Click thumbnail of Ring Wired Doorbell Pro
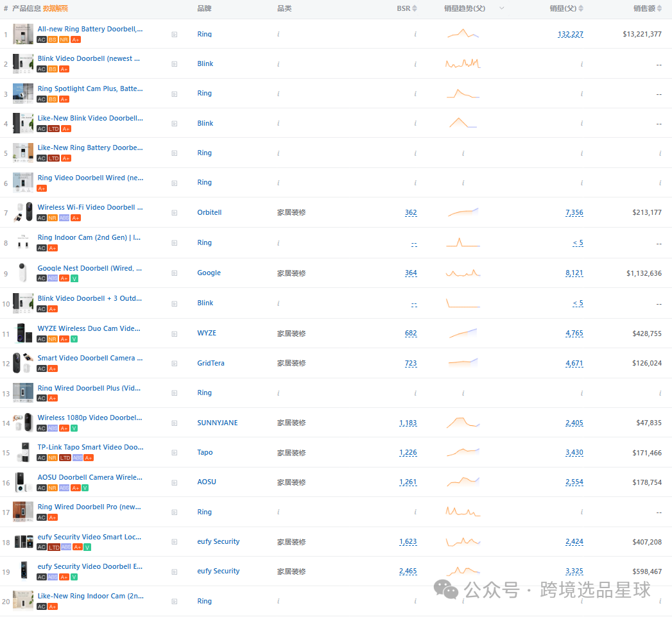This screenshot has height=617, width=672. tap(23, 512)
